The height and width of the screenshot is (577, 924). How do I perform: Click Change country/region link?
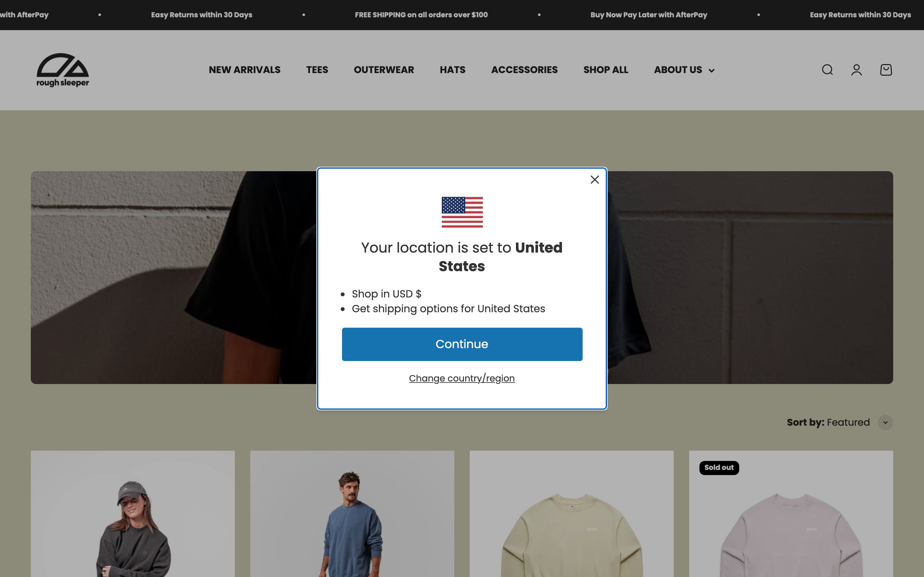[x=462, y=378]
